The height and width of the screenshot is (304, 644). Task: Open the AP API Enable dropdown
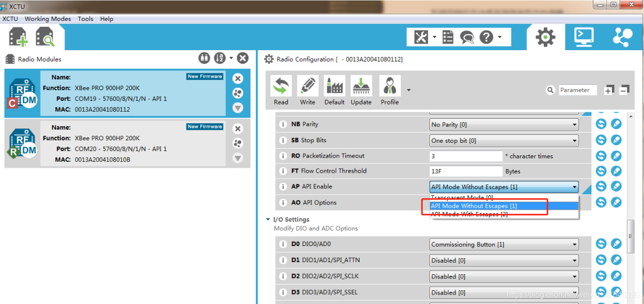coord(504,187)
